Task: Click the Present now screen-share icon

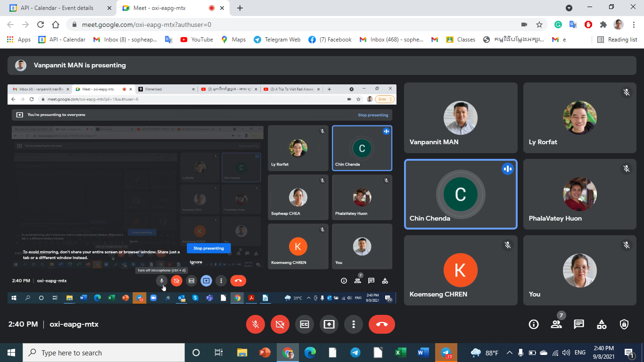Action: point(329,324)
